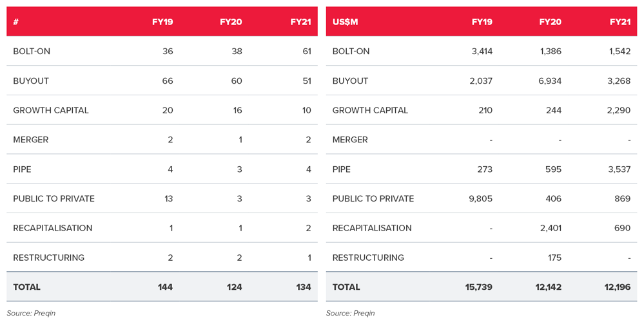This screenshot has height=322, width=644.
Task: Select the FY21 PIPE value 3,537
Action: (617, 169)
